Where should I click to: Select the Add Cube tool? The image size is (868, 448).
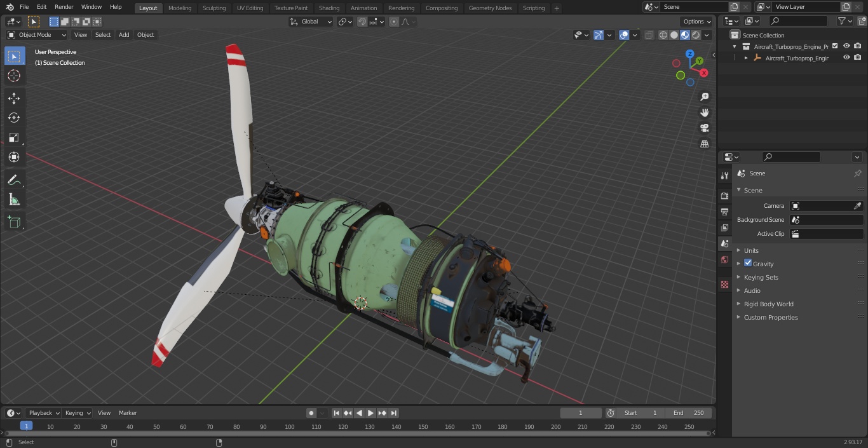(14, 222)
